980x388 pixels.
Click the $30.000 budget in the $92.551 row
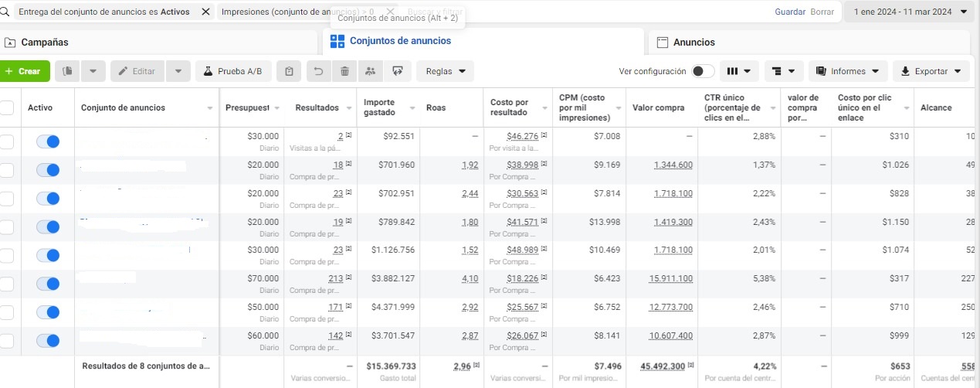pos(263,136)
